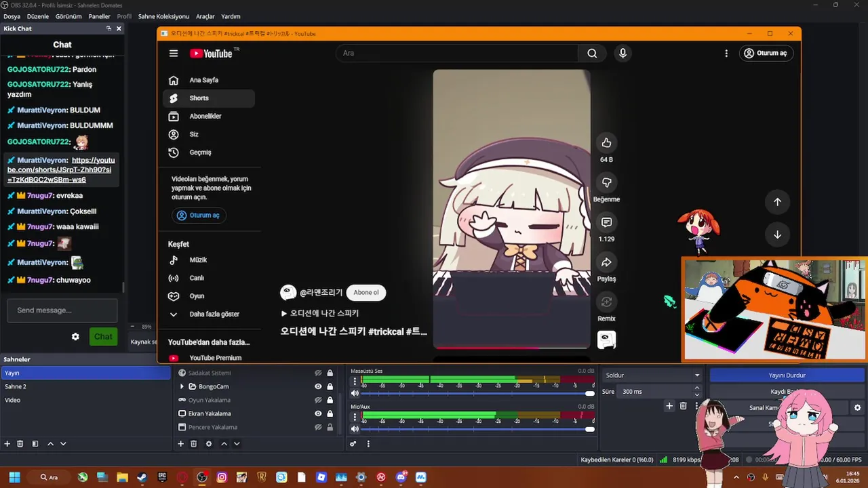Start voice search with microphone icon
This screenshot has height=488, width=868.
click(623, 53)
